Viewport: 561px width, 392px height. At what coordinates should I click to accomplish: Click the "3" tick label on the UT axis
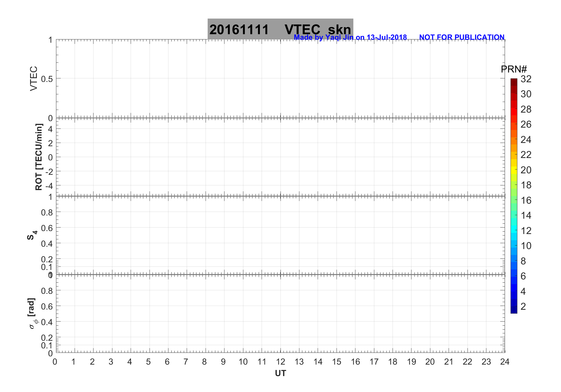[x=111, y=362]
